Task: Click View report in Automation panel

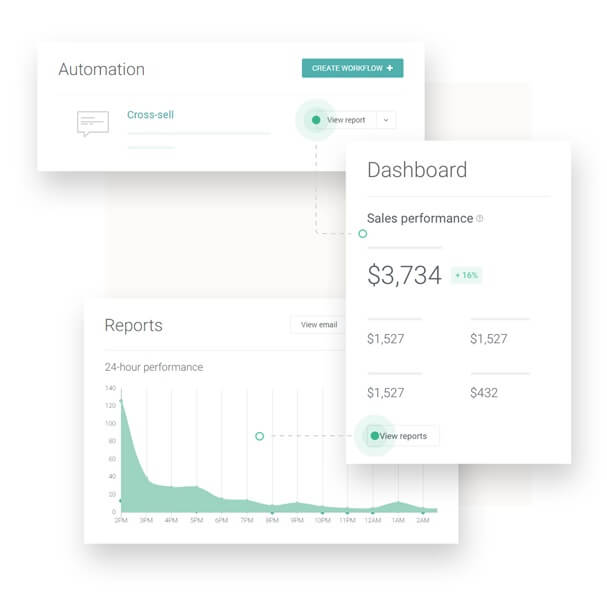Action: click(x=346, y=120)
